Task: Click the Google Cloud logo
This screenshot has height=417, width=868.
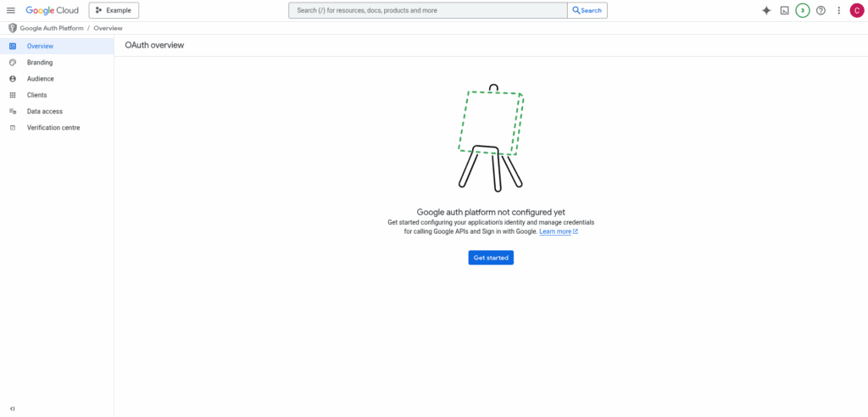Action: pos(52,10)
